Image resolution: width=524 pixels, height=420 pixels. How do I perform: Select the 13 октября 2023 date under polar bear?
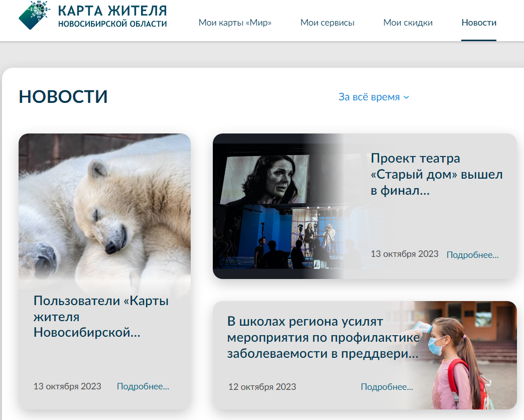[x=67, y=386]
